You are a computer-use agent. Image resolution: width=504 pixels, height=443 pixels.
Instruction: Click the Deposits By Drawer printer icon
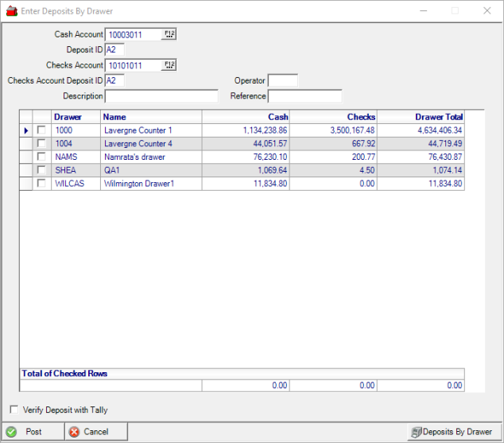(415, 432)
